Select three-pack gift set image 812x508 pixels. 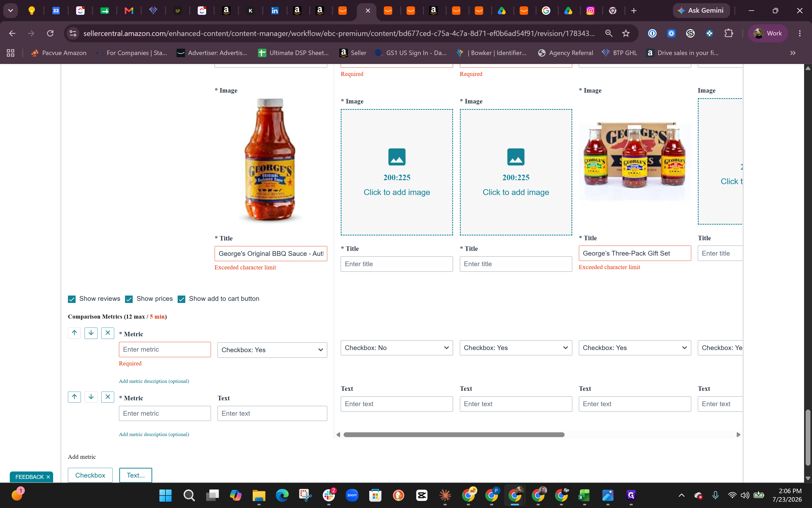point(634,161)
